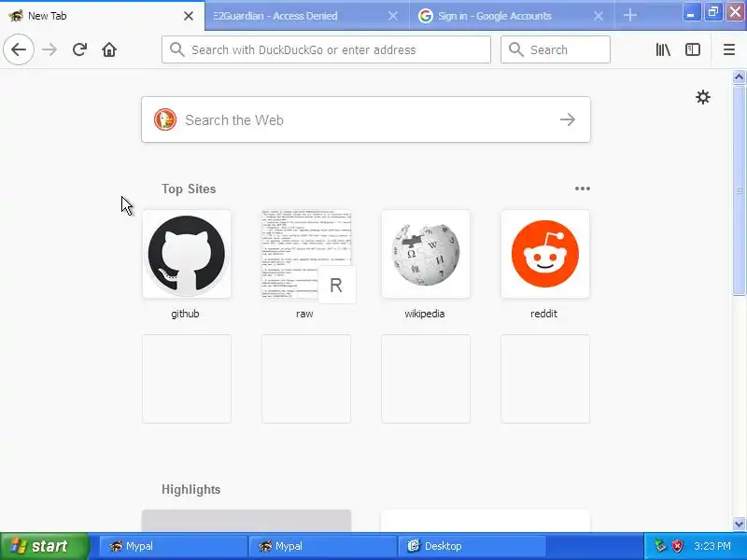Close the E2Guardian Access Denied tab
747x560 pixels.
click(x=392, y=16)
